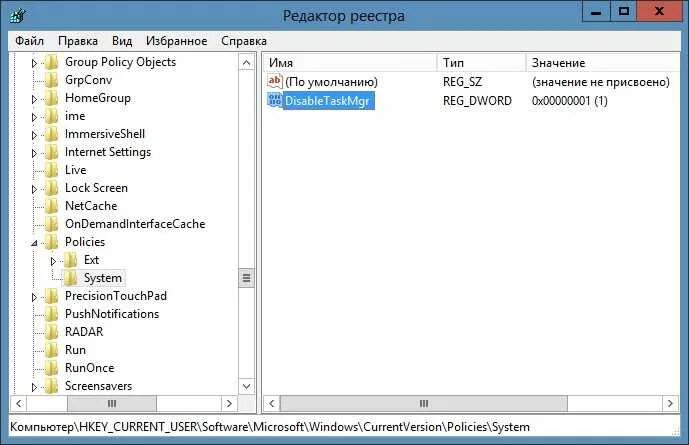689x445 pixels.
Task: Sort by the Тип column header
Action: [482, 63]
